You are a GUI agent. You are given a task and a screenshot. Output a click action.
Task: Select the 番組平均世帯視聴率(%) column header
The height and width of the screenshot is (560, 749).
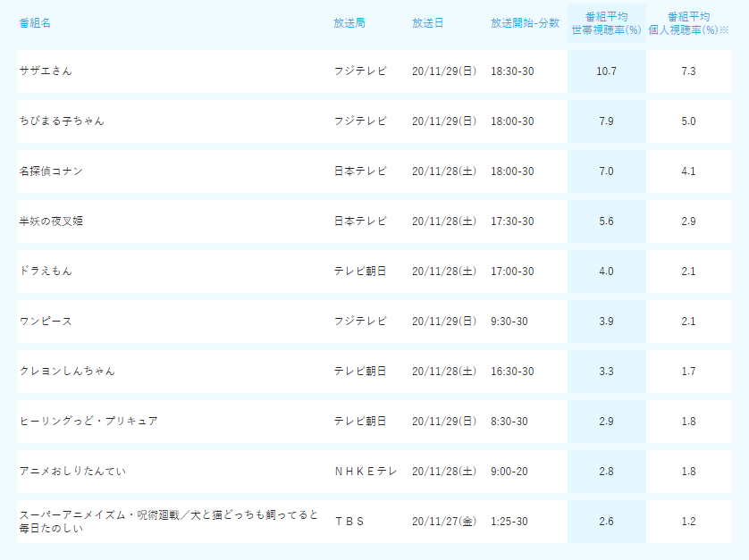[x=606, y=23]
